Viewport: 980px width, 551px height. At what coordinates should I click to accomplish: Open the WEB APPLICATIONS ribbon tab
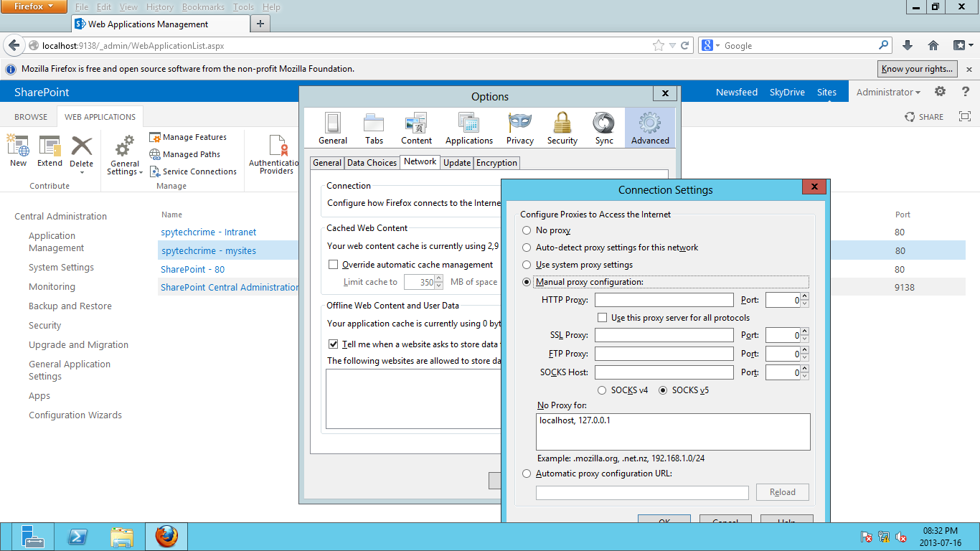click(100, 117)
